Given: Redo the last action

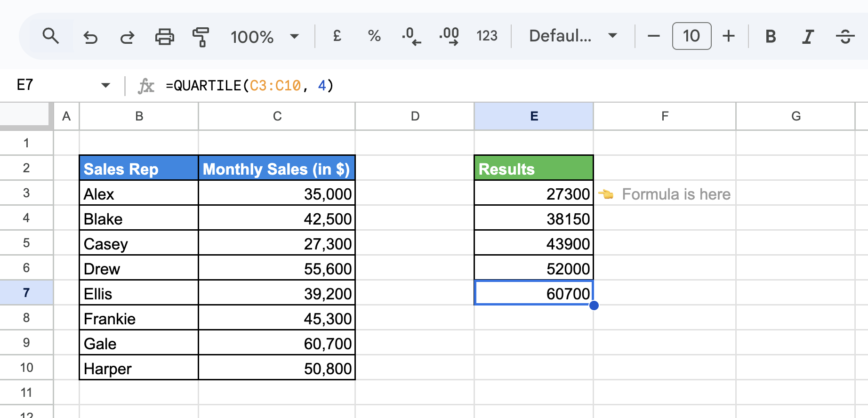Looking at the screenshot, I should tap(127, 36).
